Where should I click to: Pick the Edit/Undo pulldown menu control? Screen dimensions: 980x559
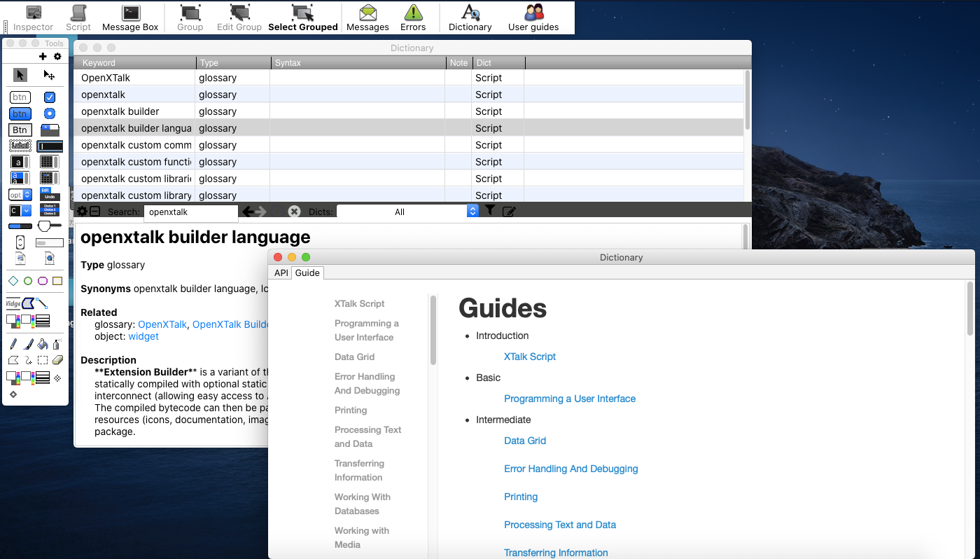coord(50,194)
